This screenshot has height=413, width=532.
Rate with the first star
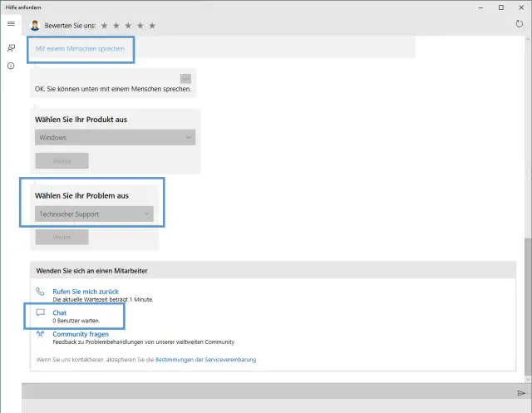click(x=104, y=26)
